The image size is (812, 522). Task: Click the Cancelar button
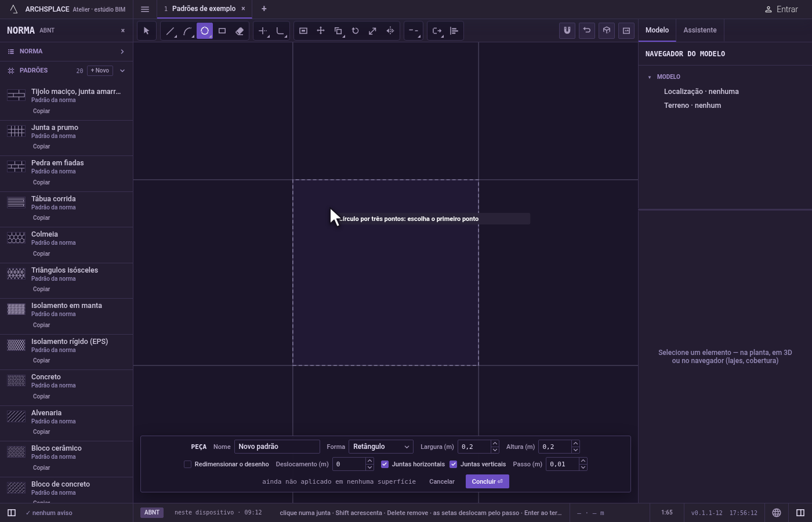pos(442,481)
